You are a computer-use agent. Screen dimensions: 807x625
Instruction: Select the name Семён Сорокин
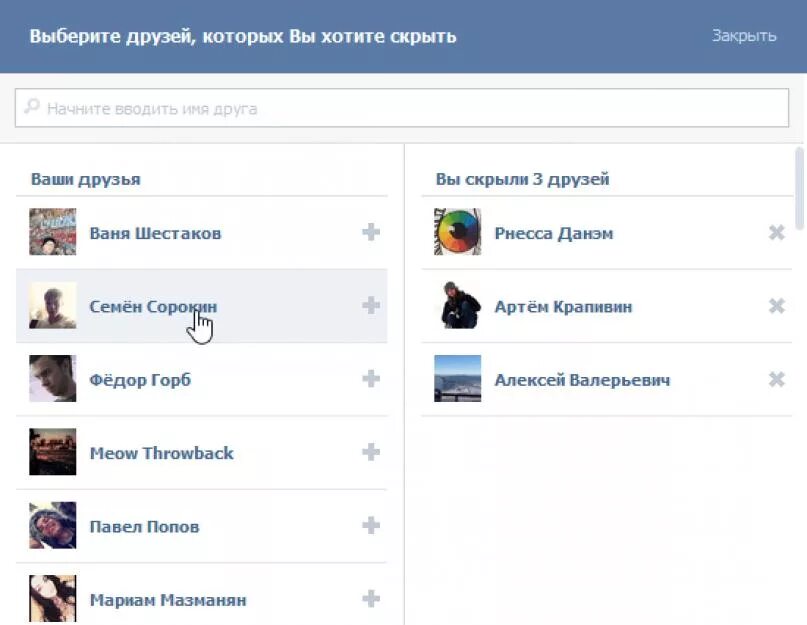pyautogui.click(x=153, y=307)
